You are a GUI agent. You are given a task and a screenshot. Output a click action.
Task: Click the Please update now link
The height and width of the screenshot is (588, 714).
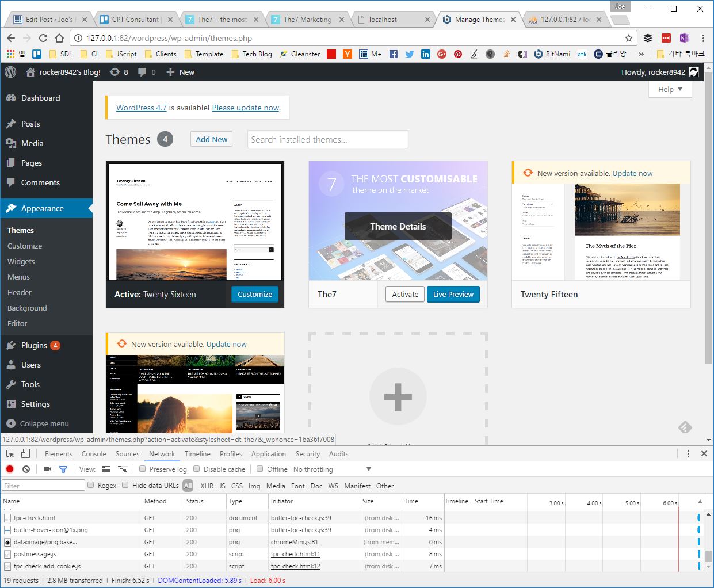tap(246, 108)
